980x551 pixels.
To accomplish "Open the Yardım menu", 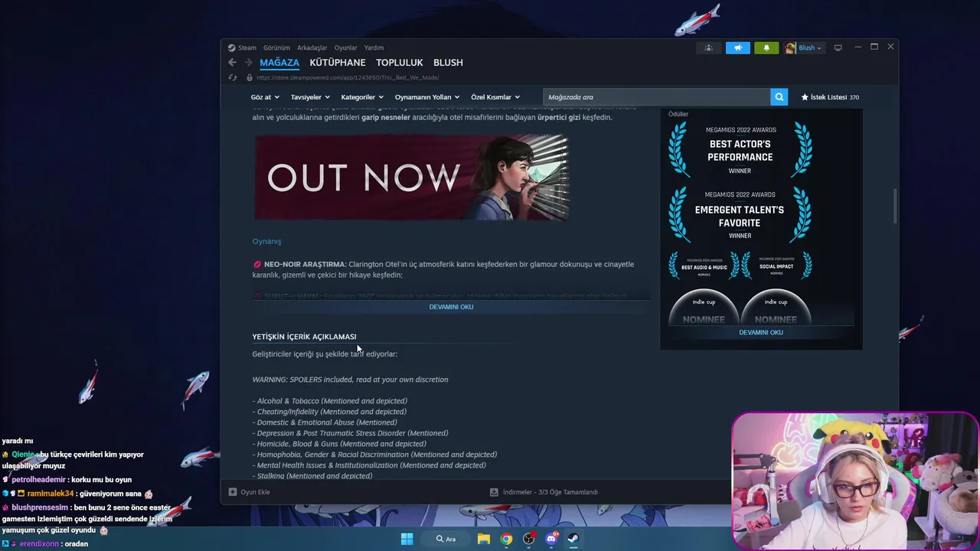I will click(x=374, y=47).
